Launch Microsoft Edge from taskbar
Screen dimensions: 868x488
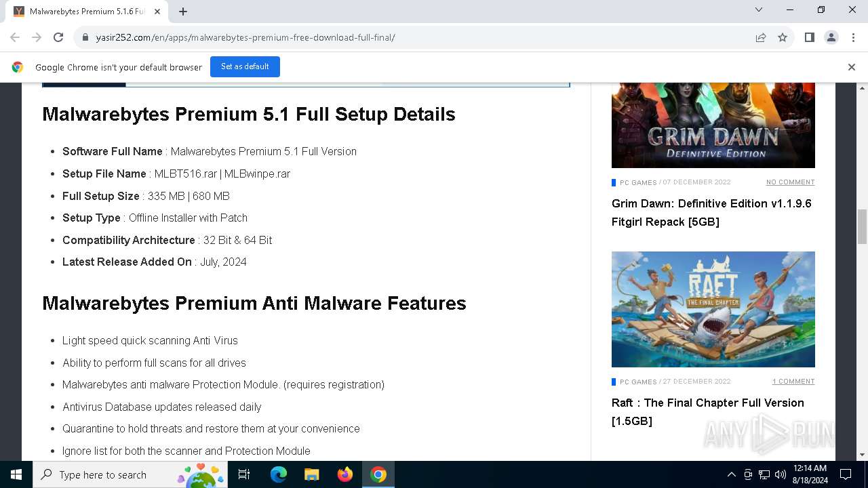[x=279, y=474]
